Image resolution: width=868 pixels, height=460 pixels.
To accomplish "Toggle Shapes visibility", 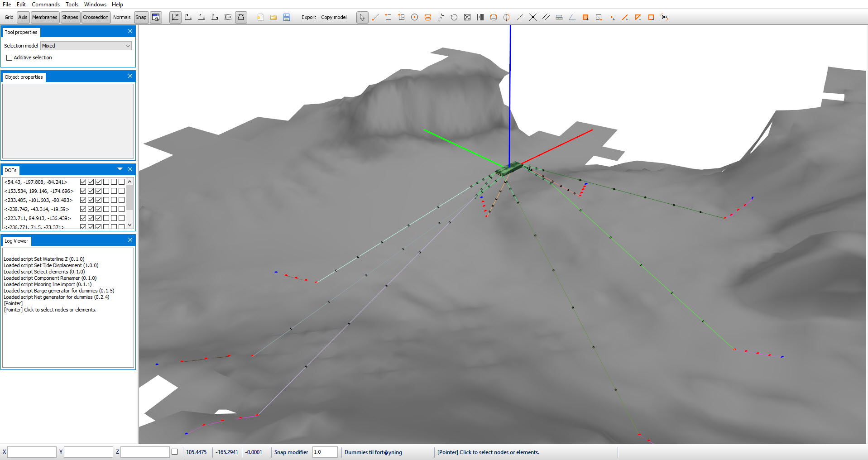I will 70,17.
